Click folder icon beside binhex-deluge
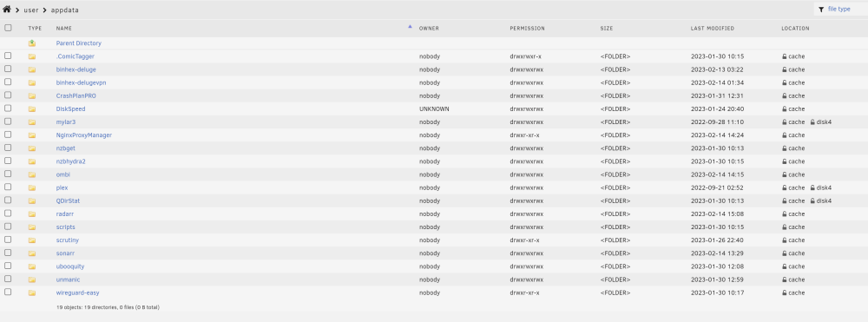 (x=32, y=69)
